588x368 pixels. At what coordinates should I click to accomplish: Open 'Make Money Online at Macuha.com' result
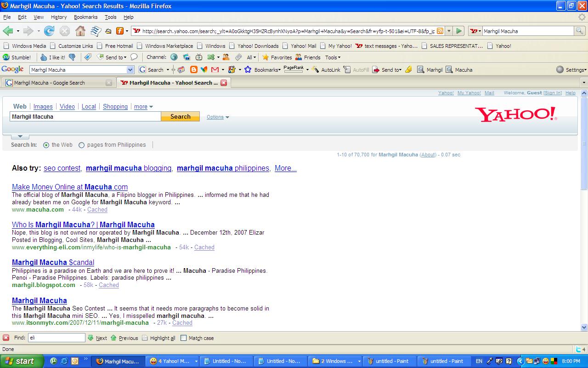coord(70,187)
